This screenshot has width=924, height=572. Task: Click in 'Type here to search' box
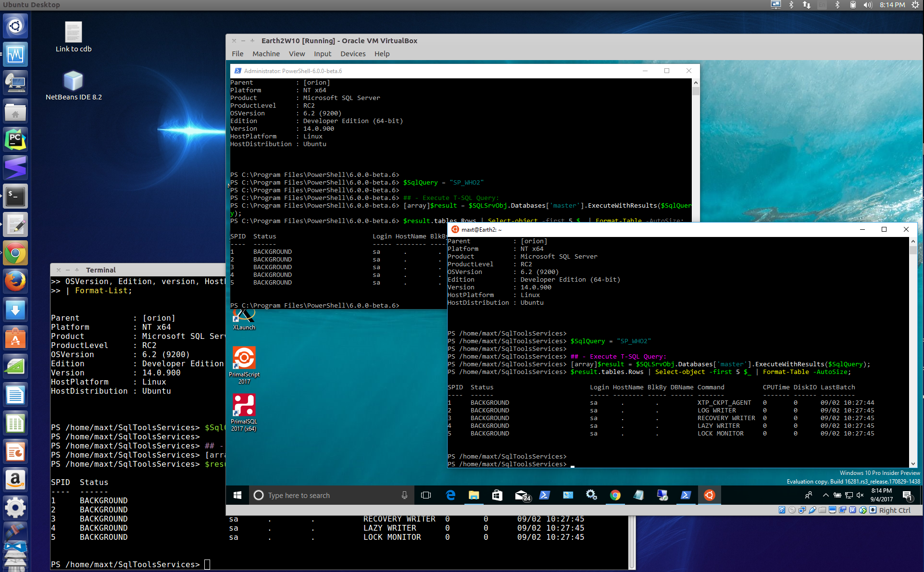pyautogui.click(x=331, y=495)
